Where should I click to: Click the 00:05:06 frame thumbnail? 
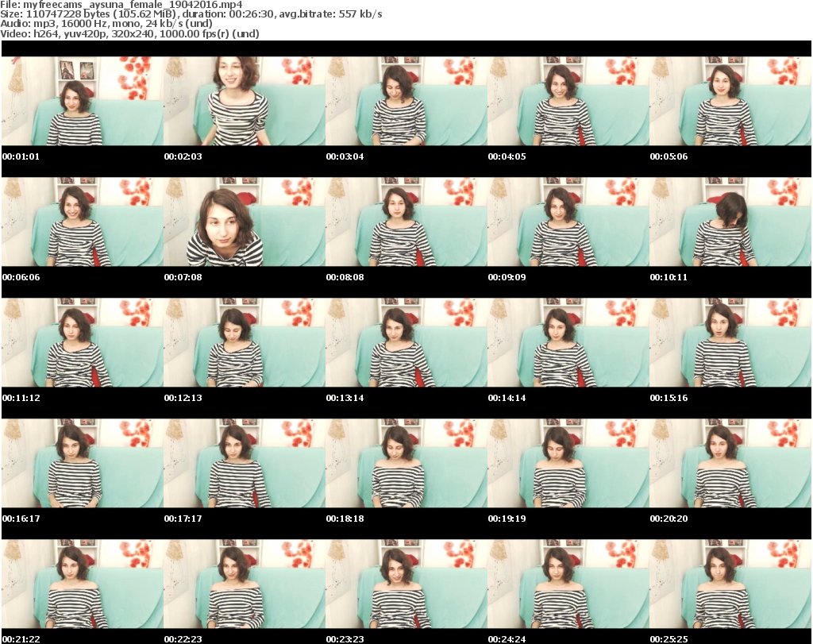[x=730, y=101]
